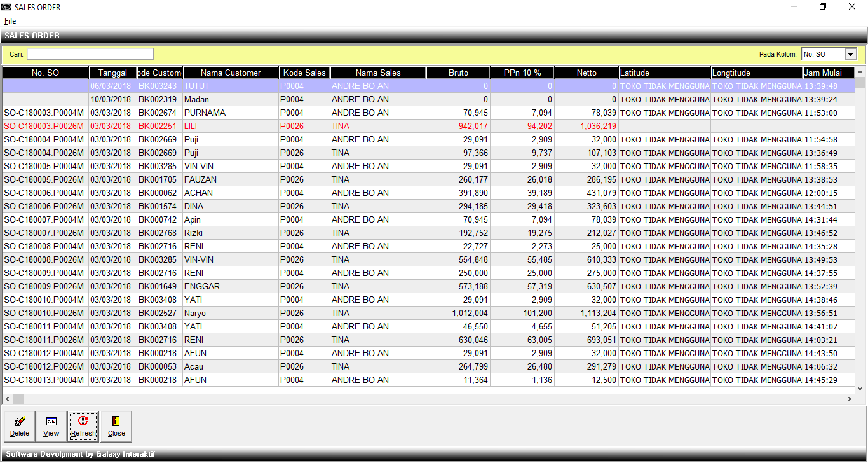The width and height of the screenshot is (868, 463).
Task: Open the View record button
Action: pos(51,426)
